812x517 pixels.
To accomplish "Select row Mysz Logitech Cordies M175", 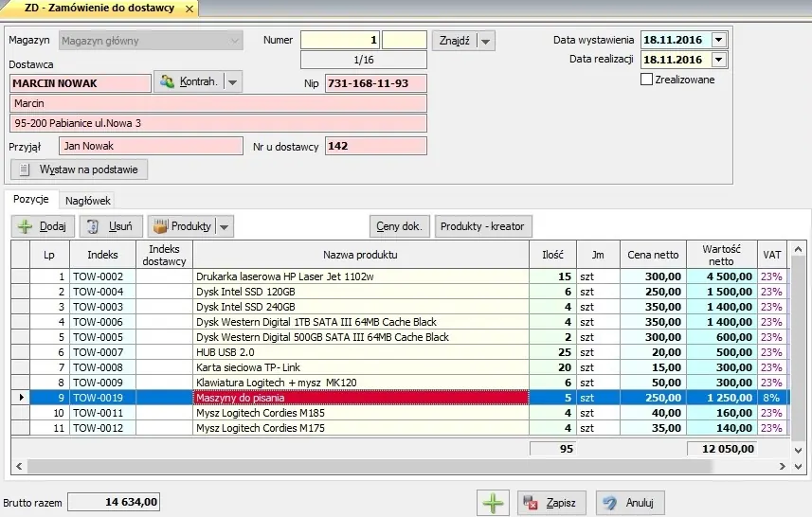I will pyautogui.click(x=400, y=428).
